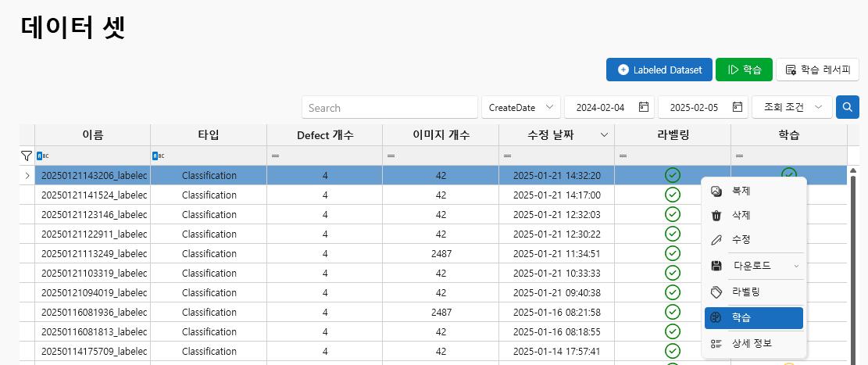The width and height of the screenshot is (868, 365).
Task: Choose 상세 정보 in the context menu
Action: click(x=753, y=343)
